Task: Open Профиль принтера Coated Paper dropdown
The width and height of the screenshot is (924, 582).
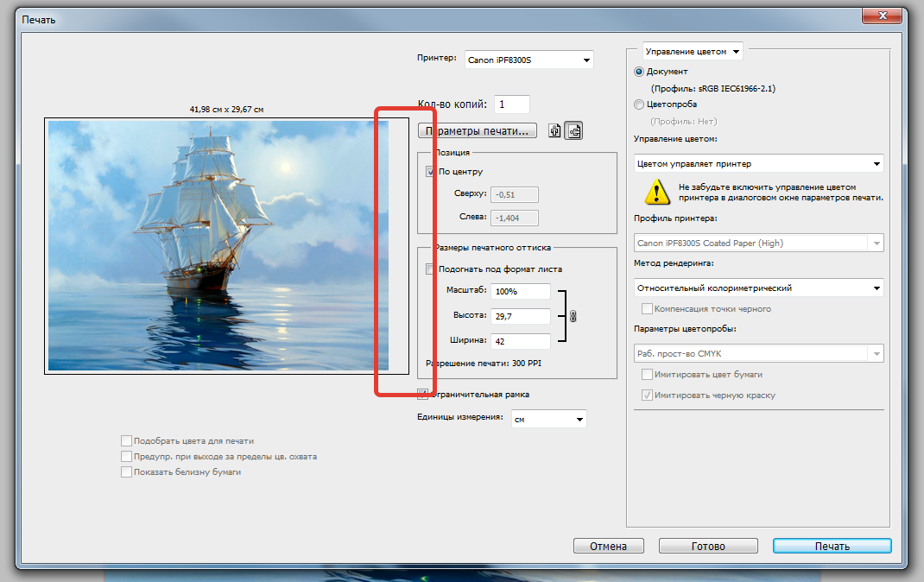Action: pyautogui.click(x=759, y=244)
